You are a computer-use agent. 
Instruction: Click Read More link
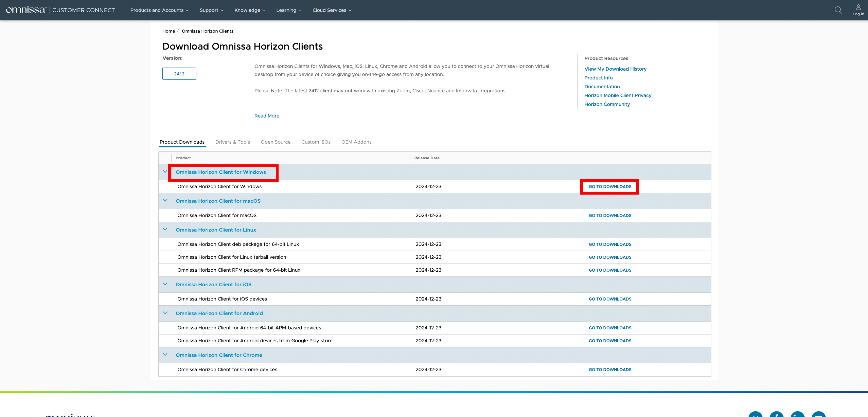click(267, 116)
